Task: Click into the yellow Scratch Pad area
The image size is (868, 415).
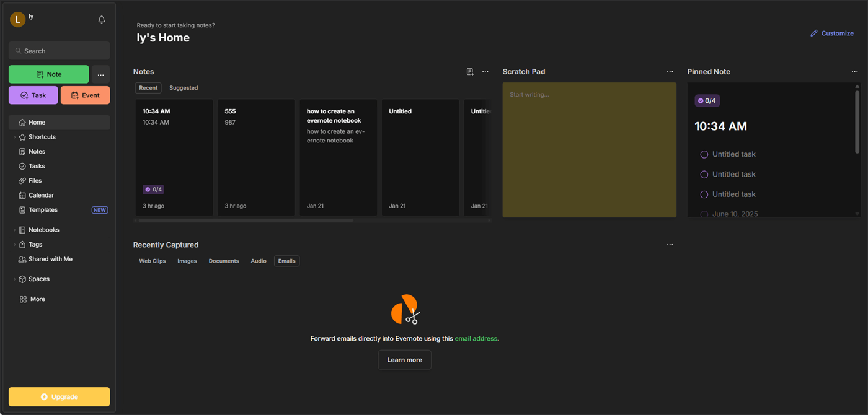Action: pos(590,150)
